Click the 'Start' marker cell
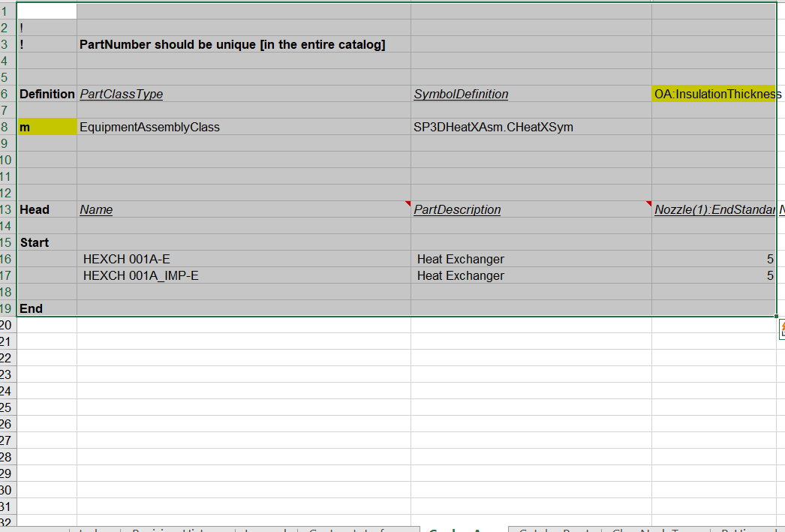Image resolution: width=785 pixels, height=532 pixels. coord(47,242)
